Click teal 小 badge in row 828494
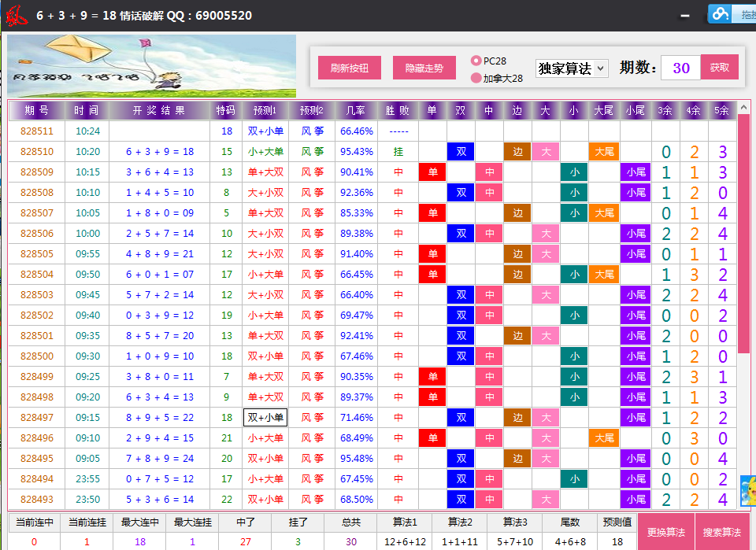Screen dimensions: 756x550 pyautogui.click(x=574, y=479)
